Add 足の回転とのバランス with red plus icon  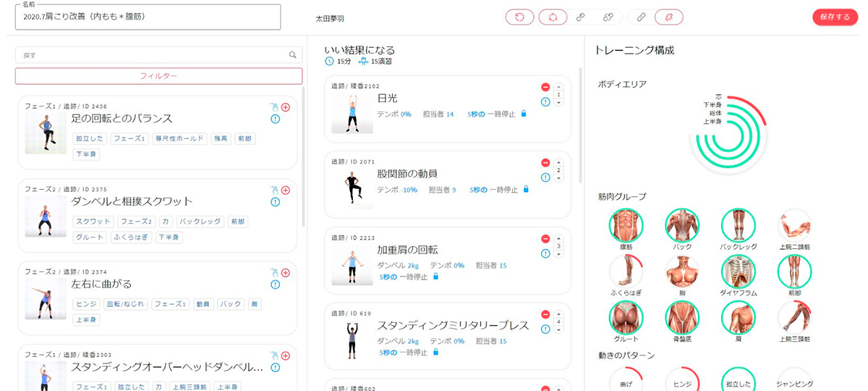tap(286, 107)
